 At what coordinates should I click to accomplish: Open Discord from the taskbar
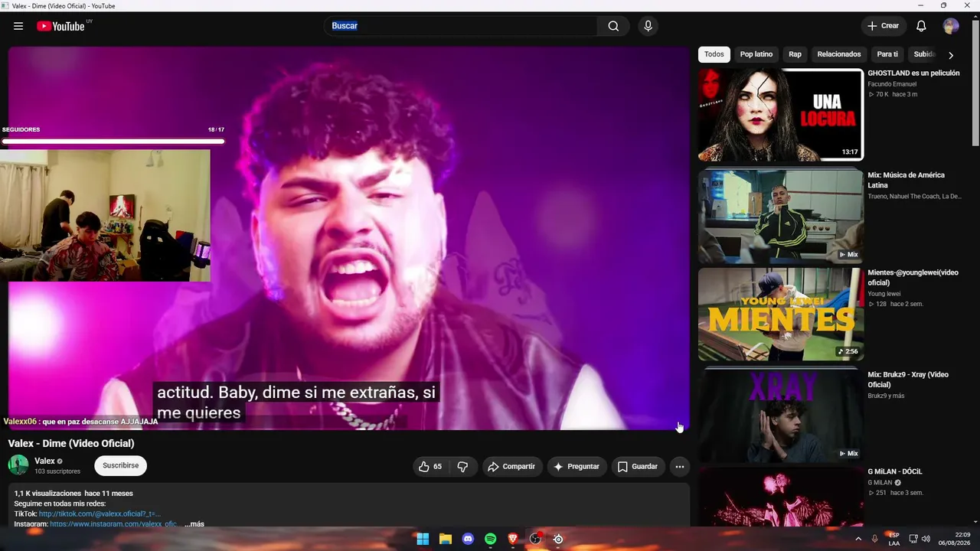coord(468,539)
